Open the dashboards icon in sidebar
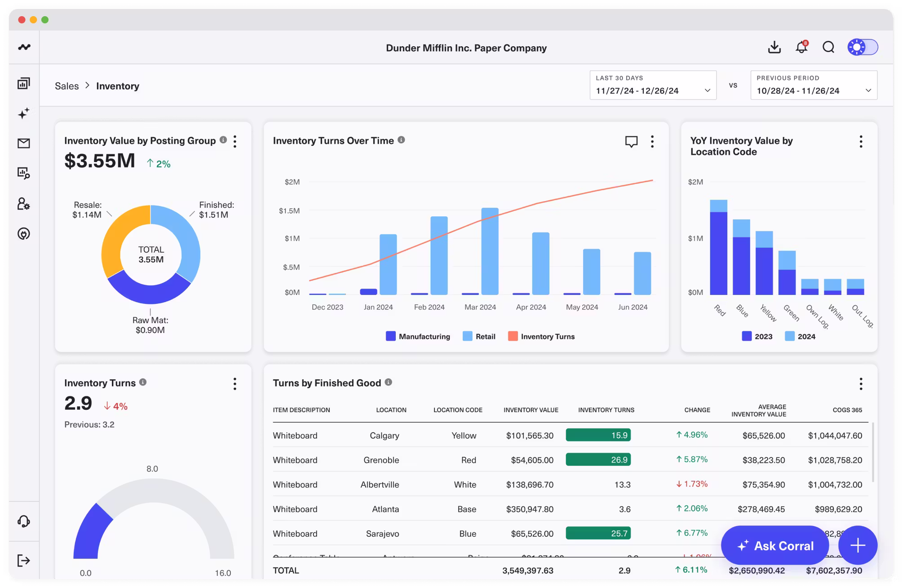Viewport: 902px width, 588px height. pos(24,83)
